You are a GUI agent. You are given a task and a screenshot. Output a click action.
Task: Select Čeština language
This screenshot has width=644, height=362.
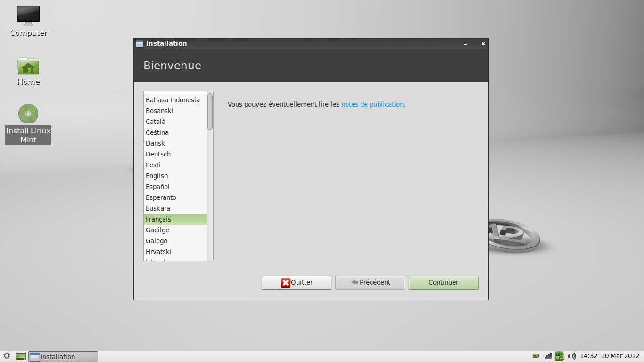pyautogui.click(x=175, y=132)
